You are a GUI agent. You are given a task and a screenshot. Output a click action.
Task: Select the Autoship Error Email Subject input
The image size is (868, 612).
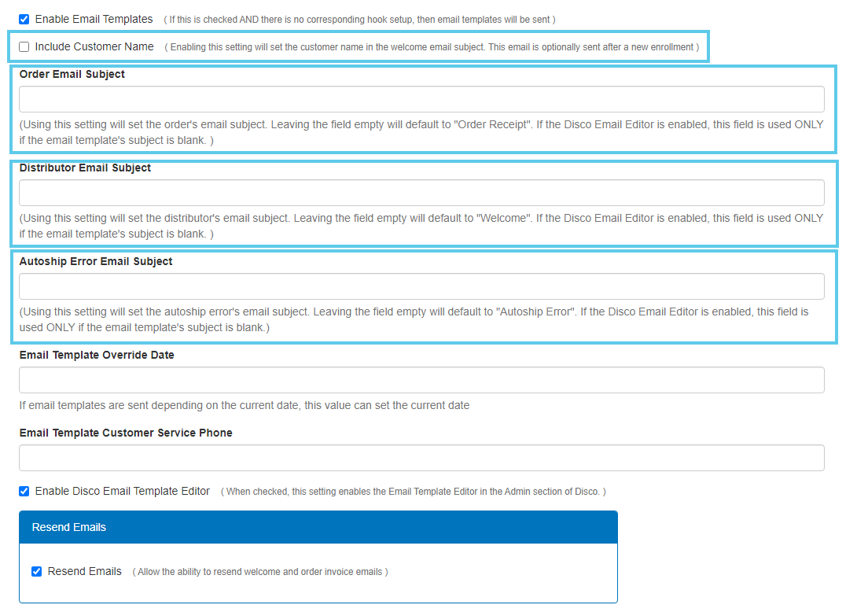[x=421, y=286]
